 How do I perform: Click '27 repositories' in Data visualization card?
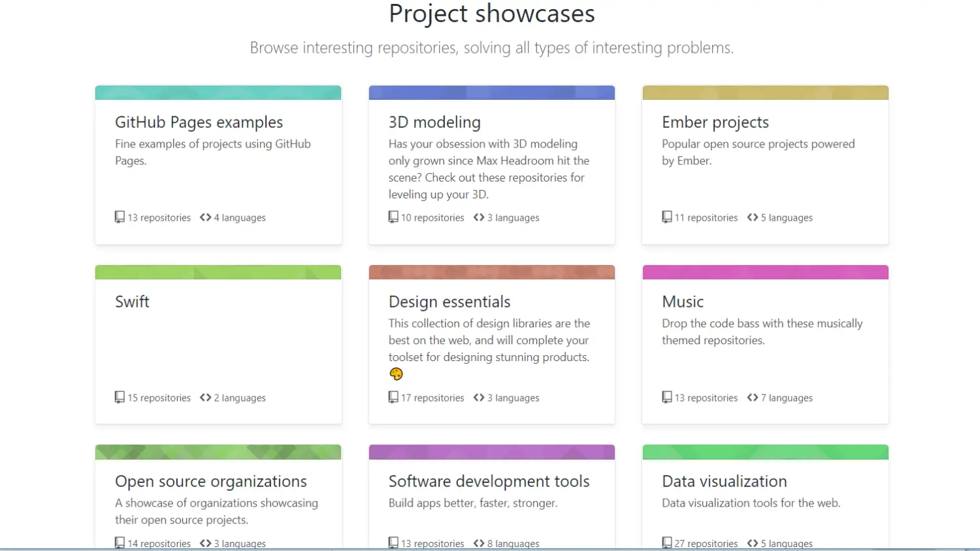tap(706, 543)
